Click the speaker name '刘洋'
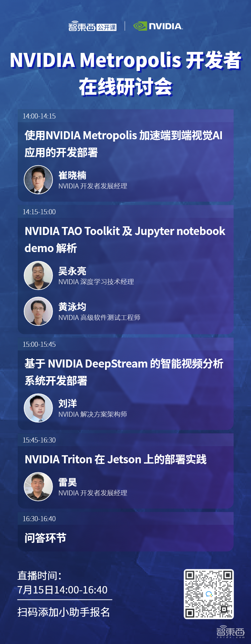Image resolution: width=251 pixels, height=644 pixels. click(x=68, y=404)
